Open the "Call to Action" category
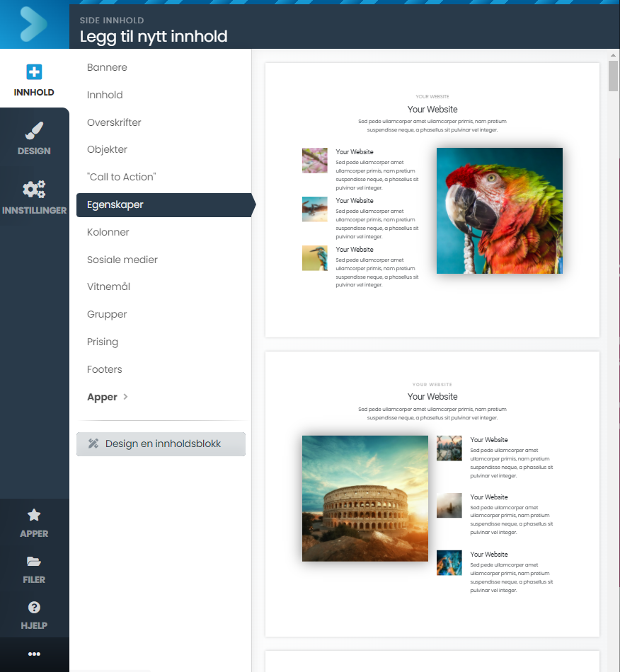The image size is (620, 672). pos(121,177)
